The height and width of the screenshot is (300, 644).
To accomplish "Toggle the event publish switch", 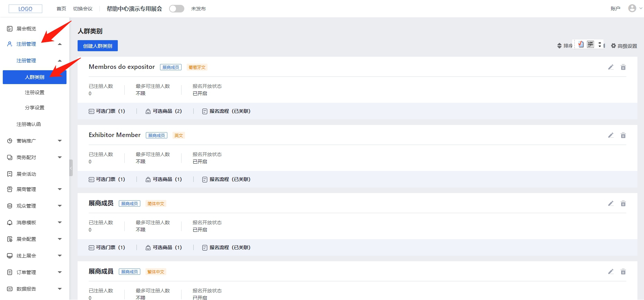I will (x=177, y=9).
